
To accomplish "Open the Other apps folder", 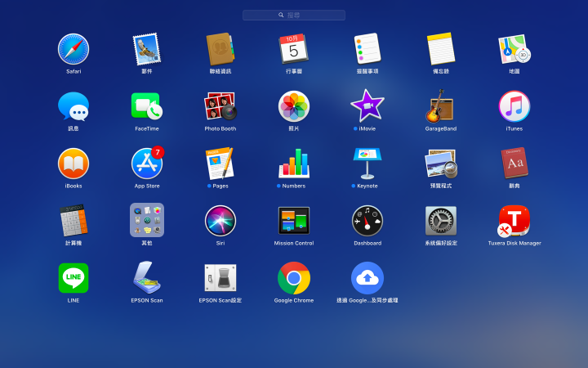I will coord(147,221).
